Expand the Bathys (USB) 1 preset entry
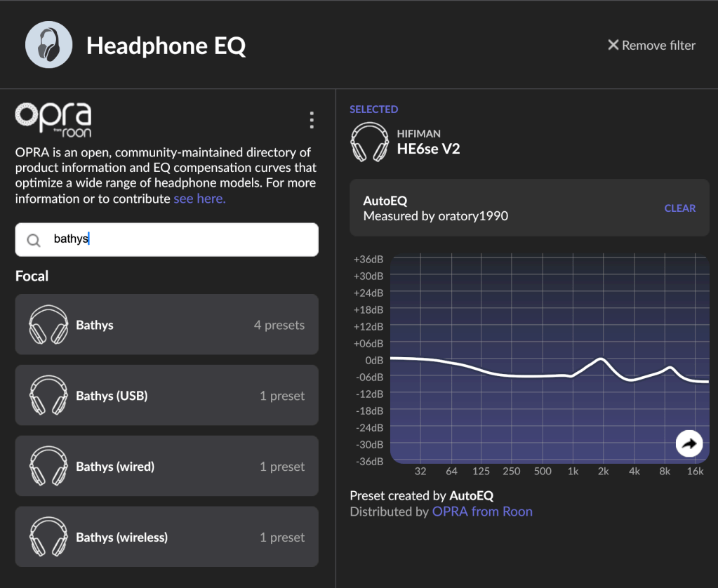This screenshot has width=718, height=588. click(x=281, y=396)
